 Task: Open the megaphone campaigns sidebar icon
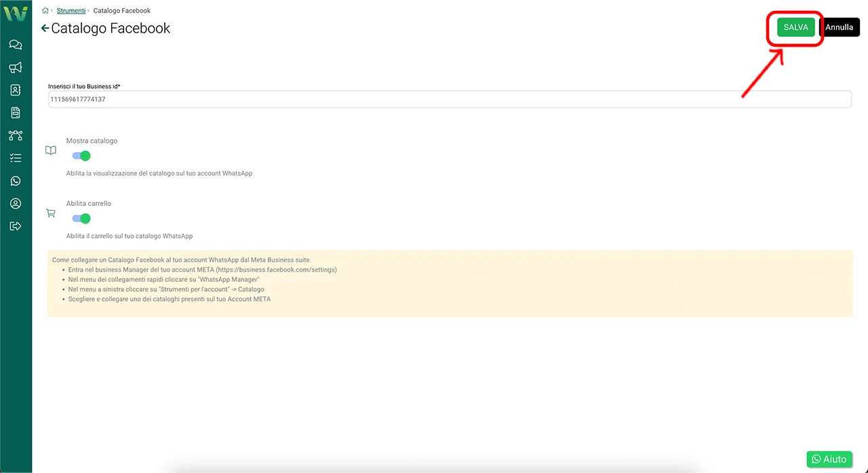pyautogui.click(x=16, y=67)
